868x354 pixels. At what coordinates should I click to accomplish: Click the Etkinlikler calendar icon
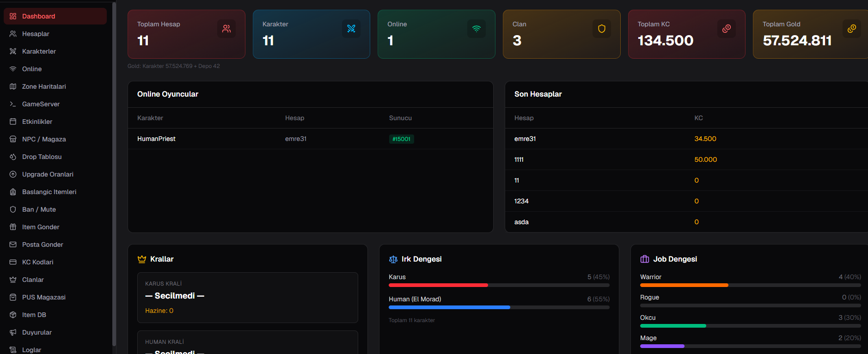13,122
